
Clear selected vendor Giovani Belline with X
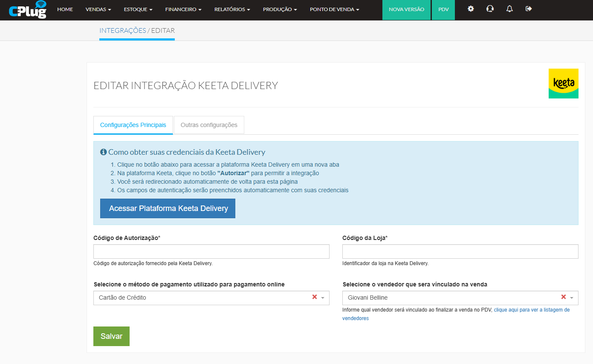[564, 297]
